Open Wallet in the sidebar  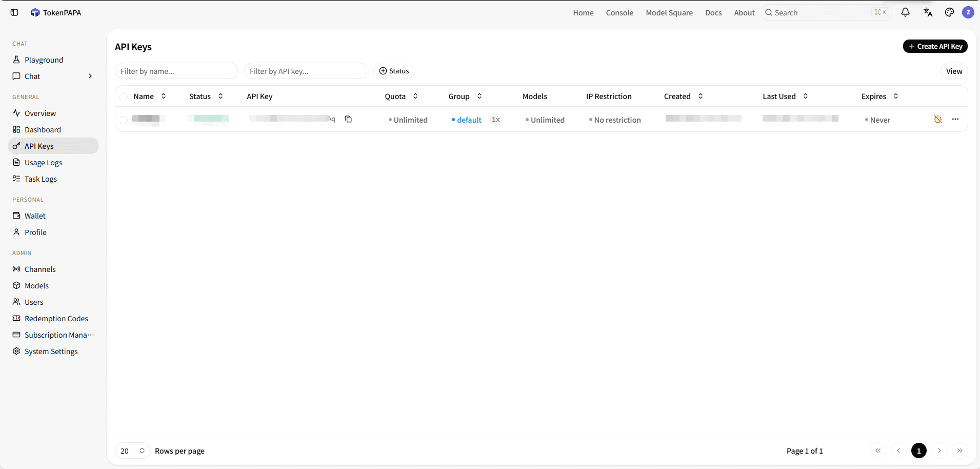(x=53, y=216)
